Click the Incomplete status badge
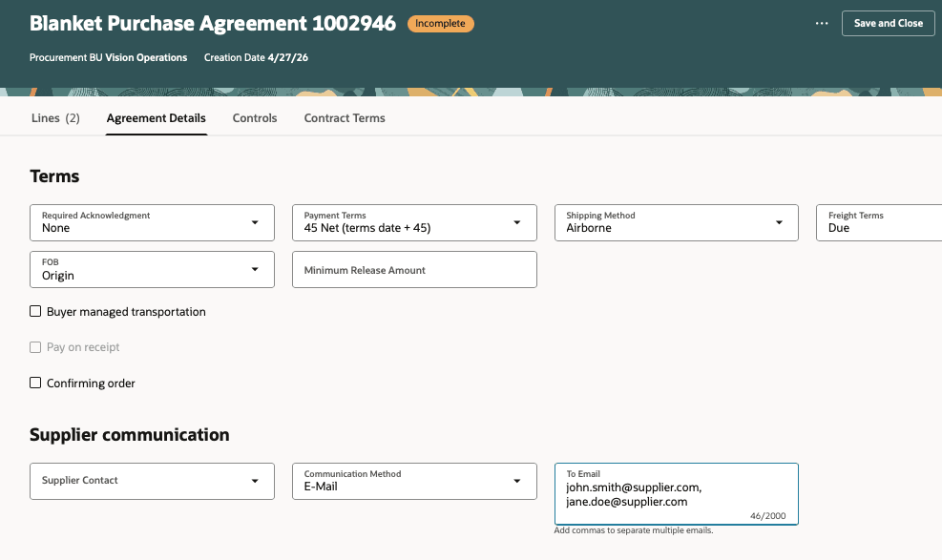The height and width of the screenshot is (560, 942). coord(440,24)
